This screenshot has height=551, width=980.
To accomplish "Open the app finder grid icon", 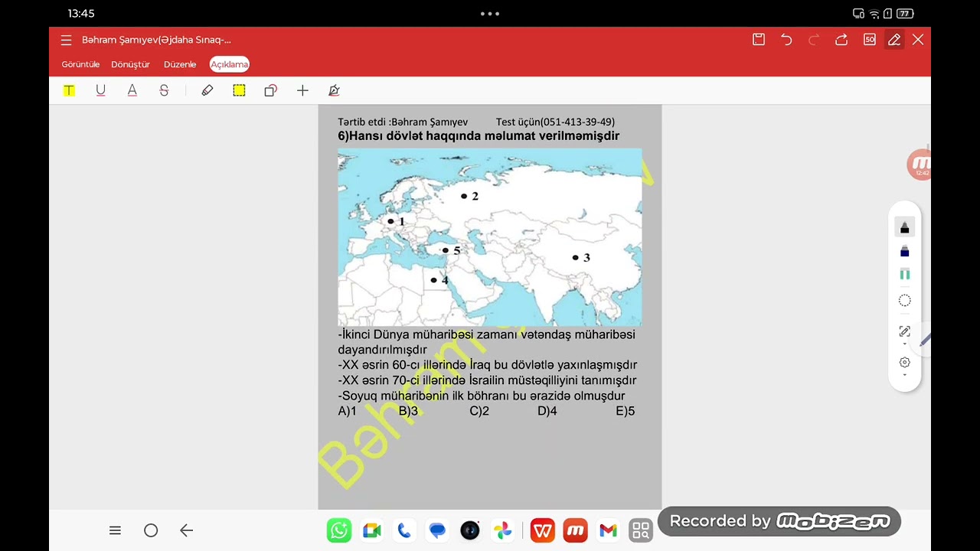I will (641, 530).
